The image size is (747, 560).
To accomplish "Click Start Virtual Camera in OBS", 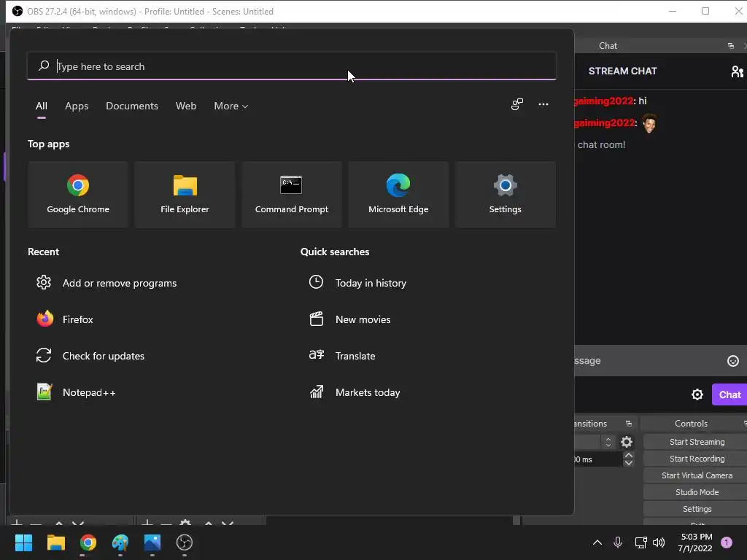I will 697,475.
